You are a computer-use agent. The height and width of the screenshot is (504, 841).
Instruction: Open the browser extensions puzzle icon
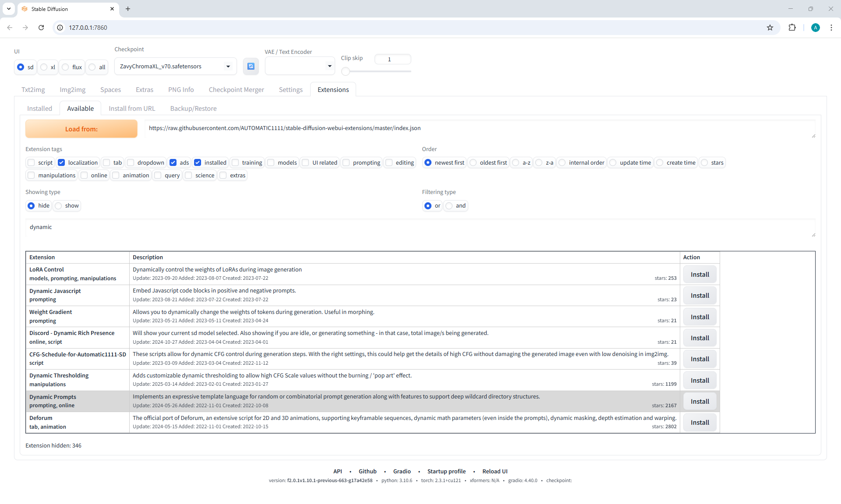click(792, 28)
